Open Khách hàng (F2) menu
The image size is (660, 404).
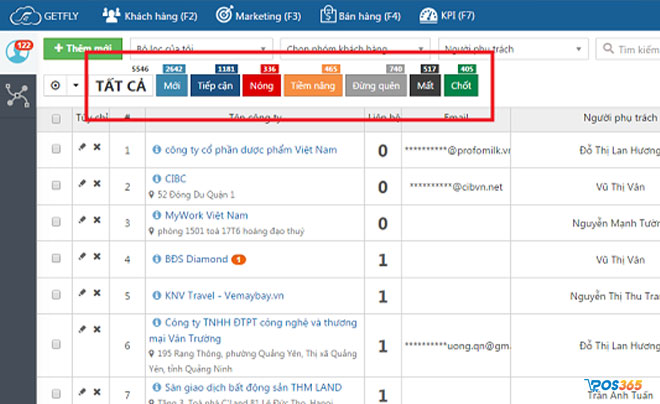coord(150,16)
